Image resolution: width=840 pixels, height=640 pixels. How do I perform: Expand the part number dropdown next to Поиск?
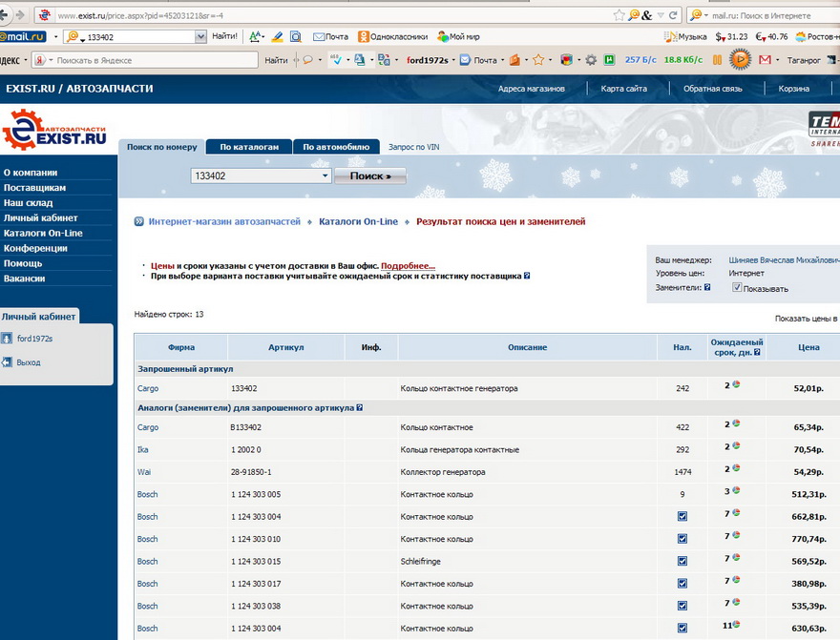(325, 175)
